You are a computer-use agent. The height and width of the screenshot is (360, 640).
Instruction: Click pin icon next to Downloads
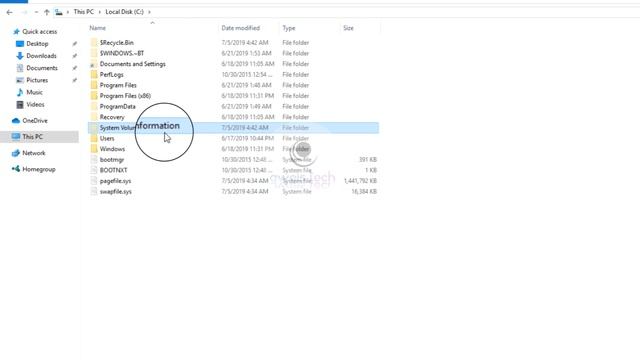point(74,56)
